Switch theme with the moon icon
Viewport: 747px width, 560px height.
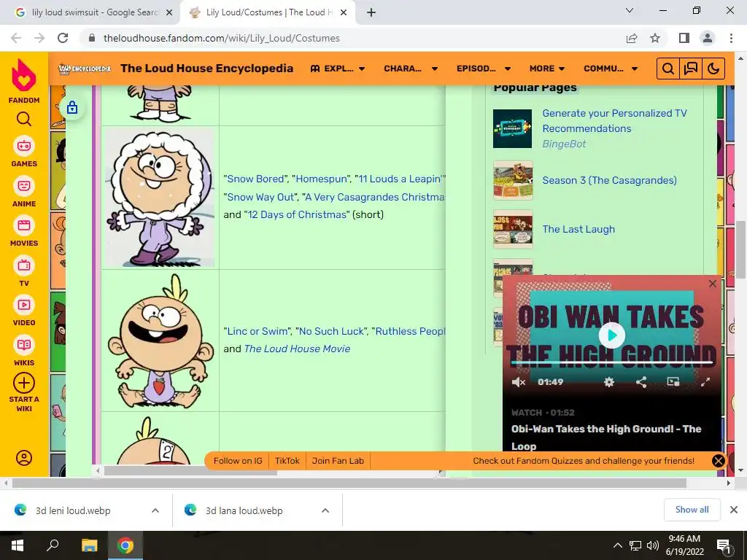point(713,69)
